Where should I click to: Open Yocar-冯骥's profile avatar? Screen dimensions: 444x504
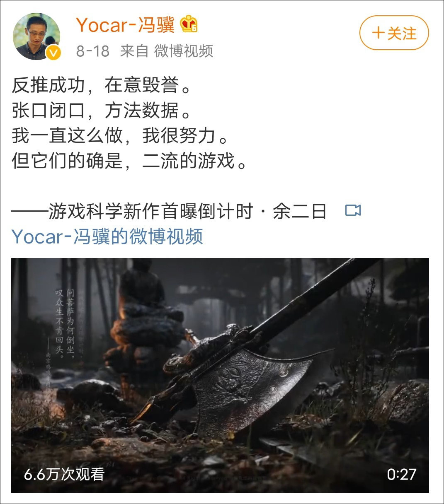(x=36, y=36)
